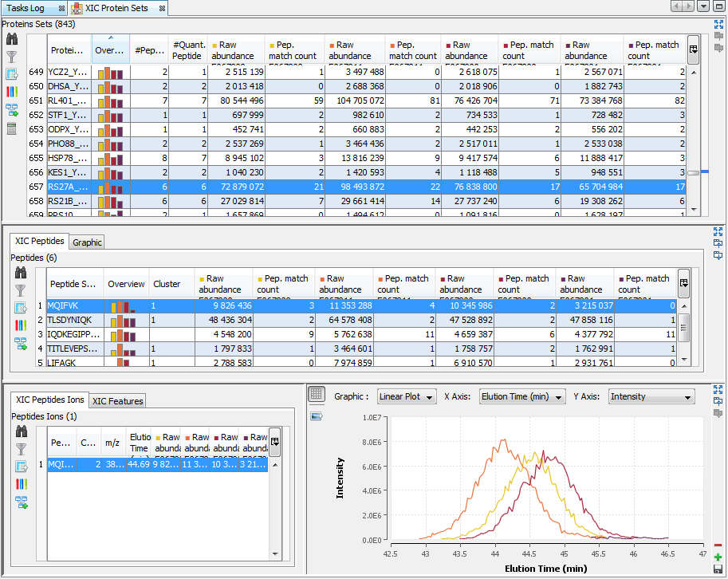Sort by the #Quant. Peptide column header
Image resolution: width=728 pixels, height=579 pixels.
click(188, 50)
